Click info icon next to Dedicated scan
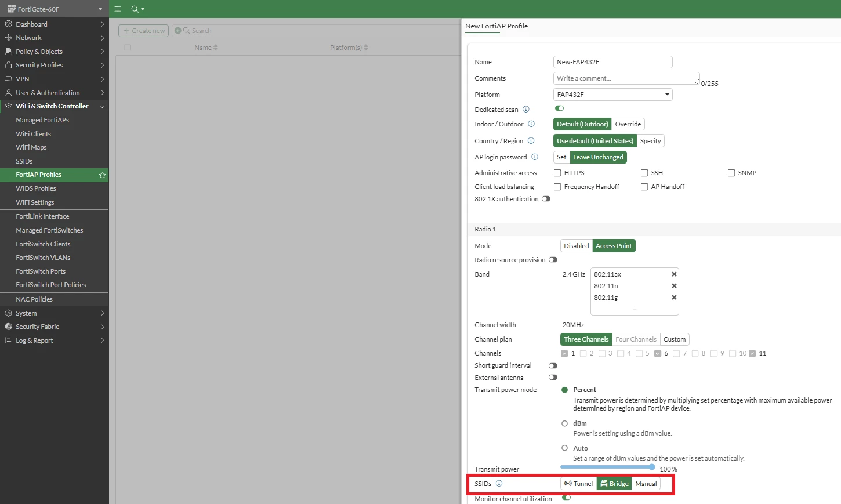The image size is (841, 504). (x=526, y=109)
